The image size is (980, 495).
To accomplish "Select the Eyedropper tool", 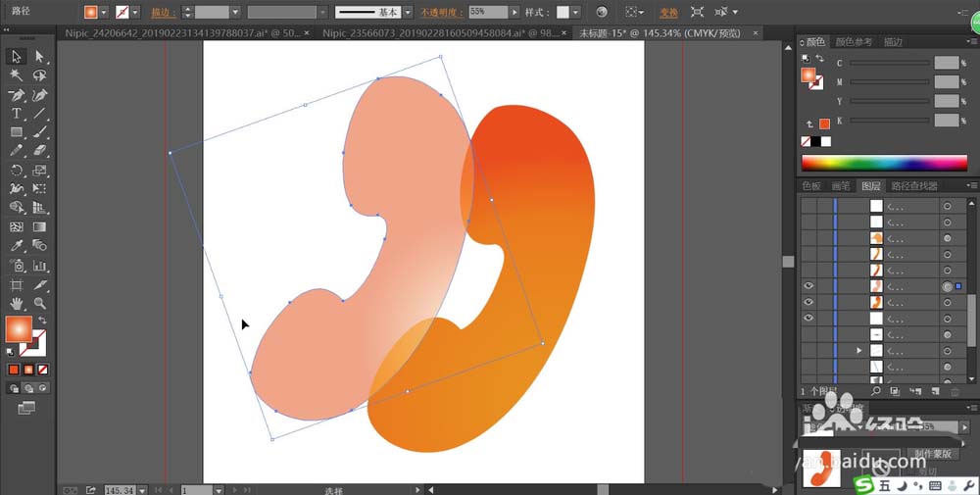I will tap(17, 246).
